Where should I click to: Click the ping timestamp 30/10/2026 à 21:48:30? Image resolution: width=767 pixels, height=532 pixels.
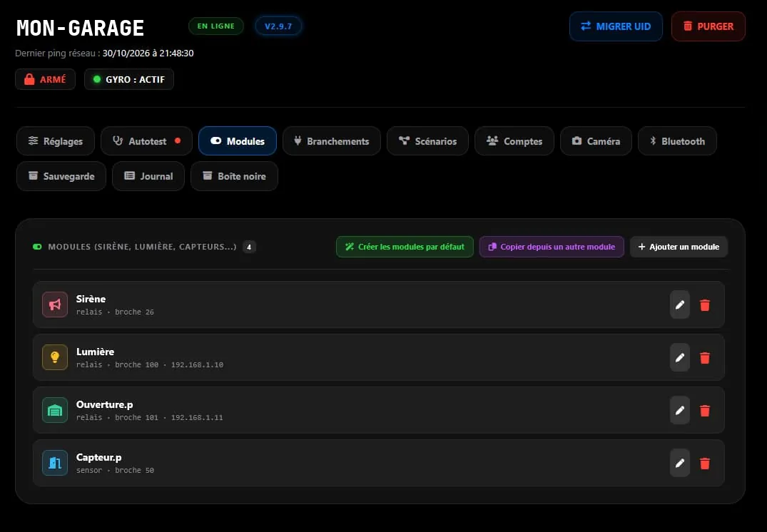(148, 53)
